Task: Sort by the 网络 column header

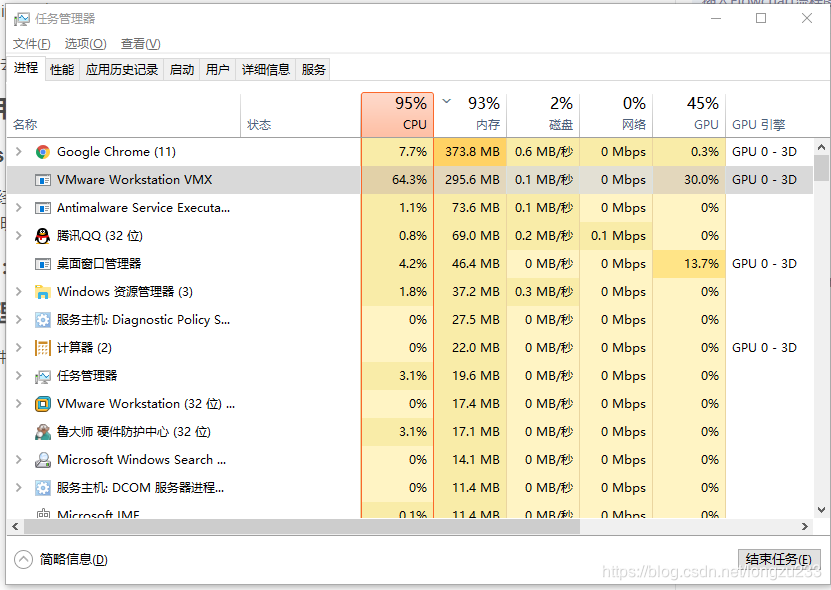Action: click(617, 115)
